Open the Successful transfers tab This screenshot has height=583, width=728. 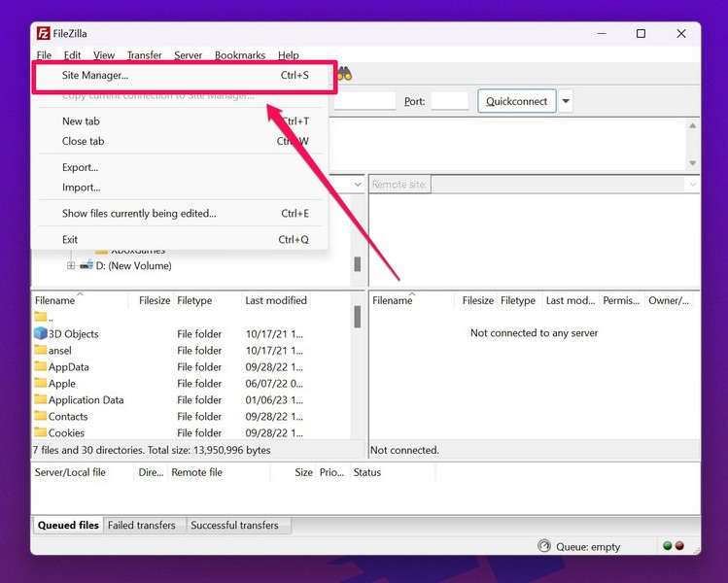234,526
